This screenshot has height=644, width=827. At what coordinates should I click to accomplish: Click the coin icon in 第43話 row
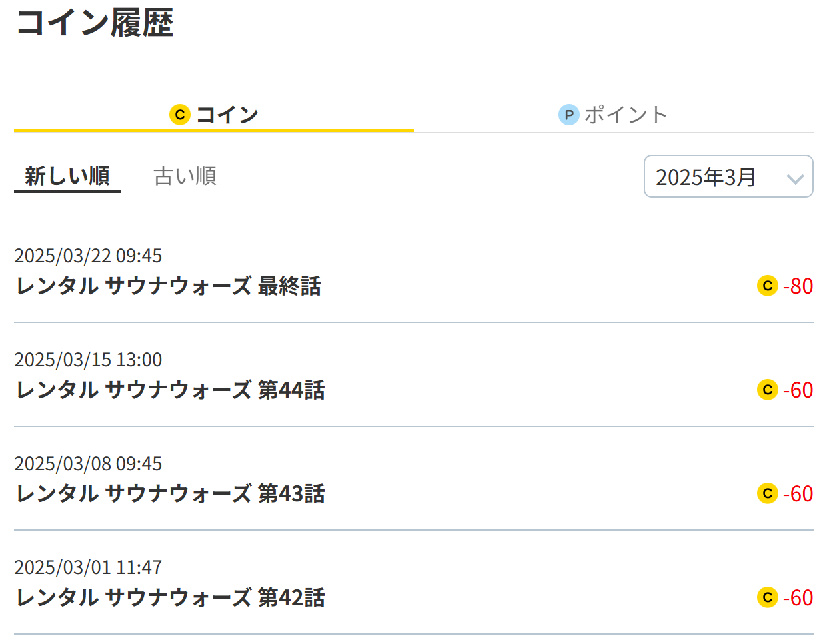[x=768, y=493]
